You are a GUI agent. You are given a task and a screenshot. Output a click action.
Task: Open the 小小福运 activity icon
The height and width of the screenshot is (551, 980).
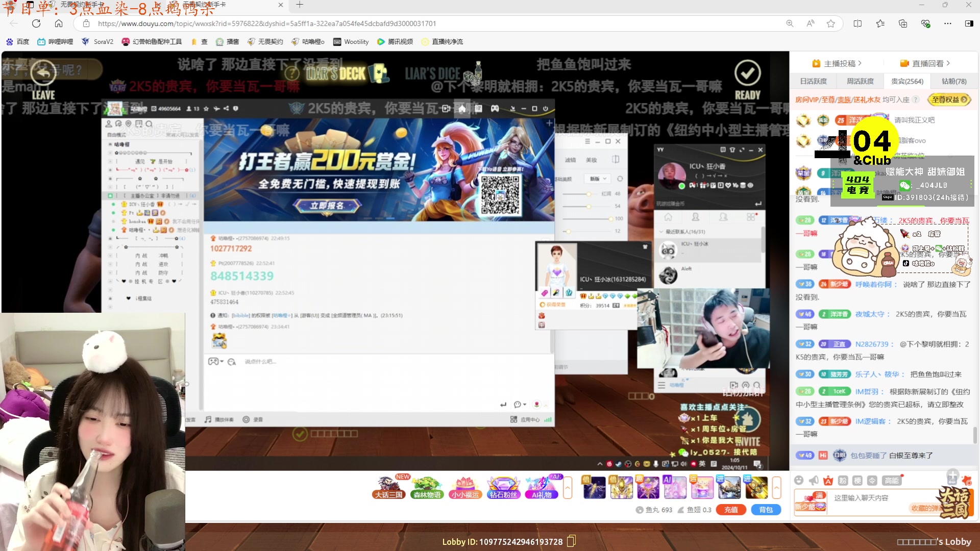[465, 488]
